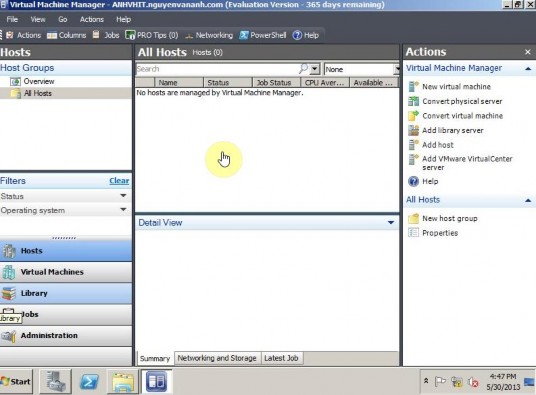The width and height of the screenshot is (536, 395).
Task: Open Jobs from the toolbar
Action: pyautogui.click(x=106, y=35)
